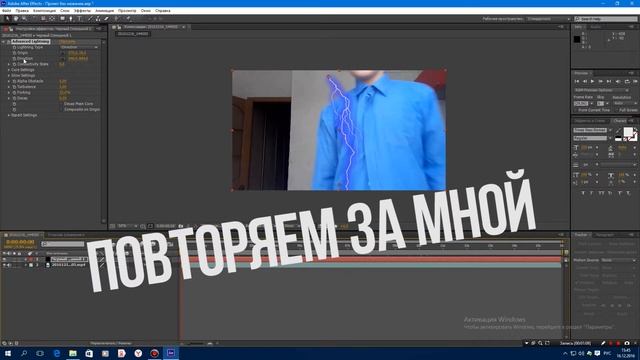
Task: Select the Clone Stamp tool
Action: pyautogui.click(x=98, y=18)
